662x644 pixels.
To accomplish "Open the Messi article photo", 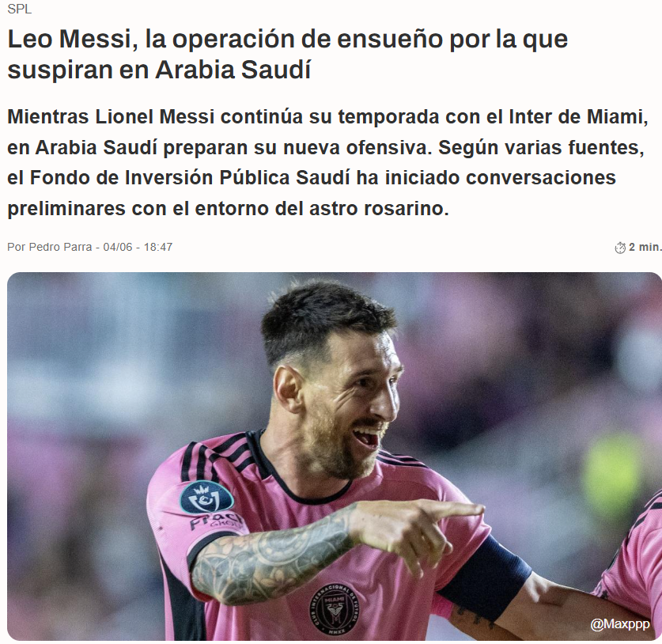I will [x=334, y=456].
